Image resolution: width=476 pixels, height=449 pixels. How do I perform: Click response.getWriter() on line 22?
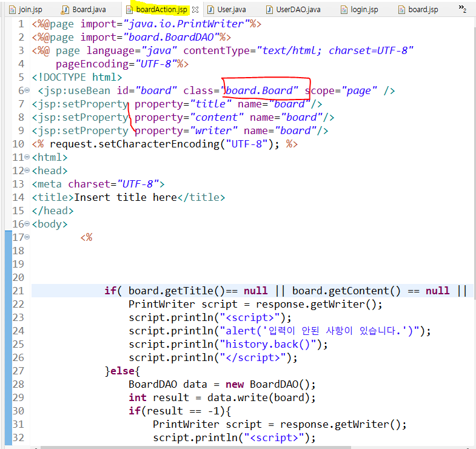coord(316,304)
